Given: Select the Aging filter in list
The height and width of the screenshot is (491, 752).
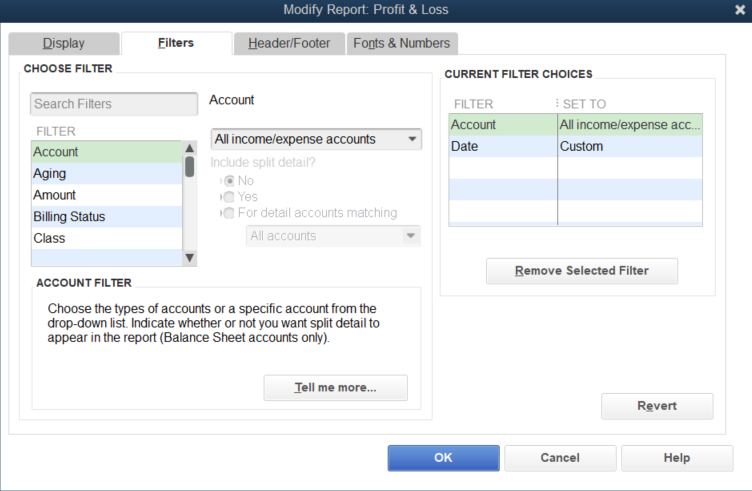Looking at the screenshot, I should point(105,174).
